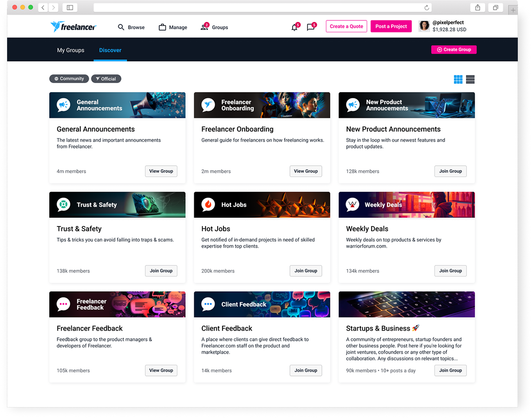Click the Freelancer logo
Screen dimensions: 532x418
coord(74,27)
